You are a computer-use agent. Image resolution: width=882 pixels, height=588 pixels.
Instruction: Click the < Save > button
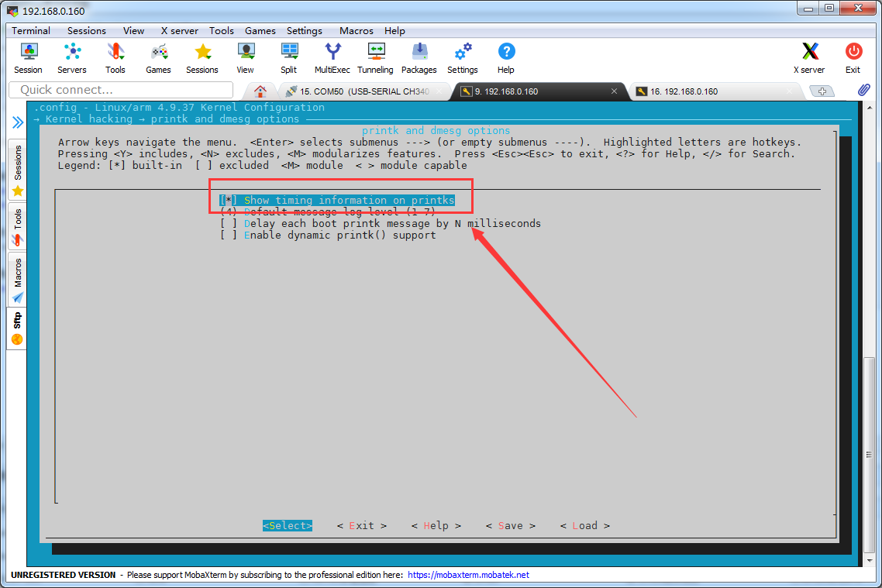[510, 525]
